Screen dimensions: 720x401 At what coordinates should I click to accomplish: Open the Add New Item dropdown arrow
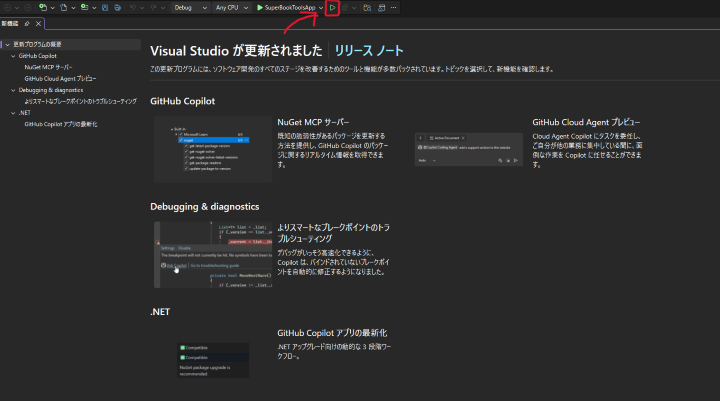(94, 7)
